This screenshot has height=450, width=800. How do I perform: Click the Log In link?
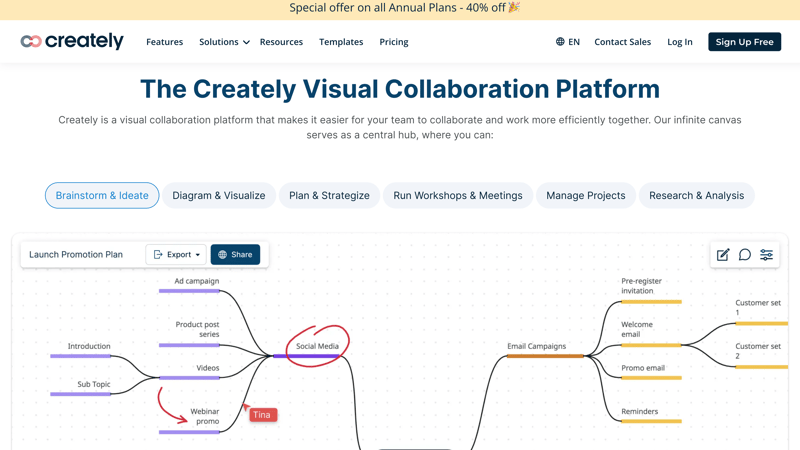(x=680, y=42)
